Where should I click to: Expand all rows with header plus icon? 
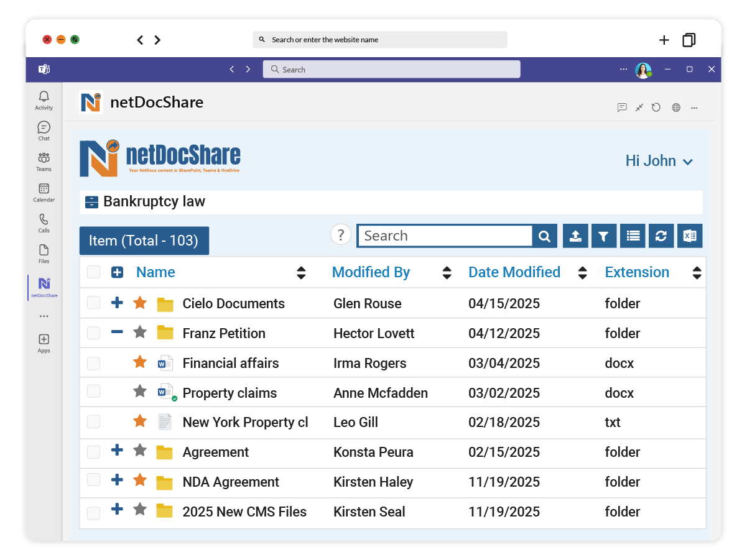[x=117, y=272]
